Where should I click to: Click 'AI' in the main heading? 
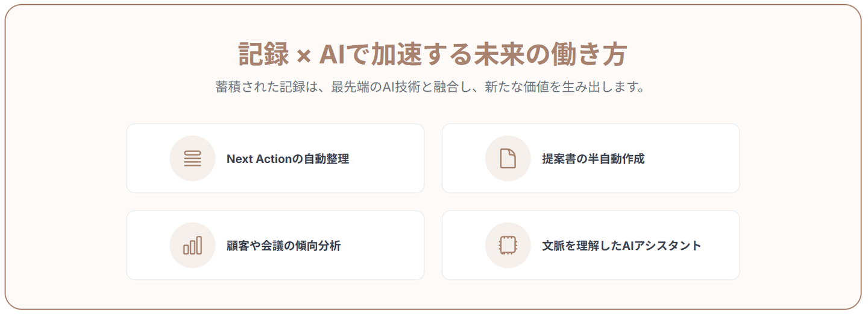(332, 56)
